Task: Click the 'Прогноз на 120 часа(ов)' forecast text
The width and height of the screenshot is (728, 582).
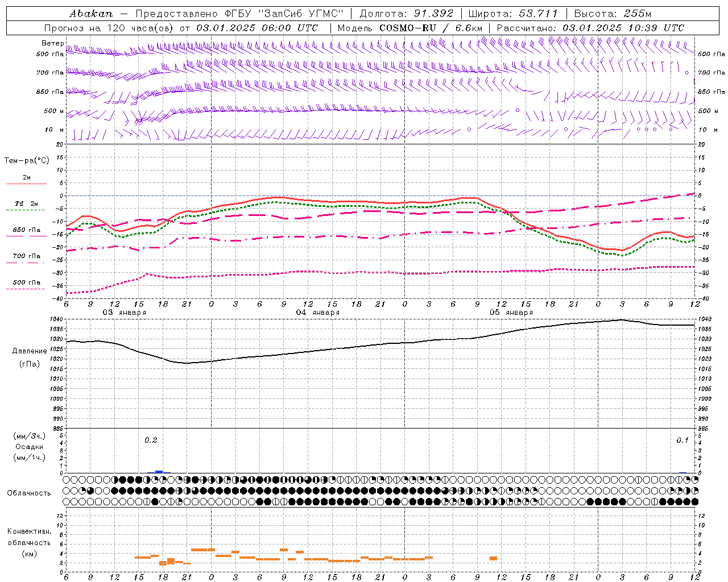Action: click(x=110, y=28)
